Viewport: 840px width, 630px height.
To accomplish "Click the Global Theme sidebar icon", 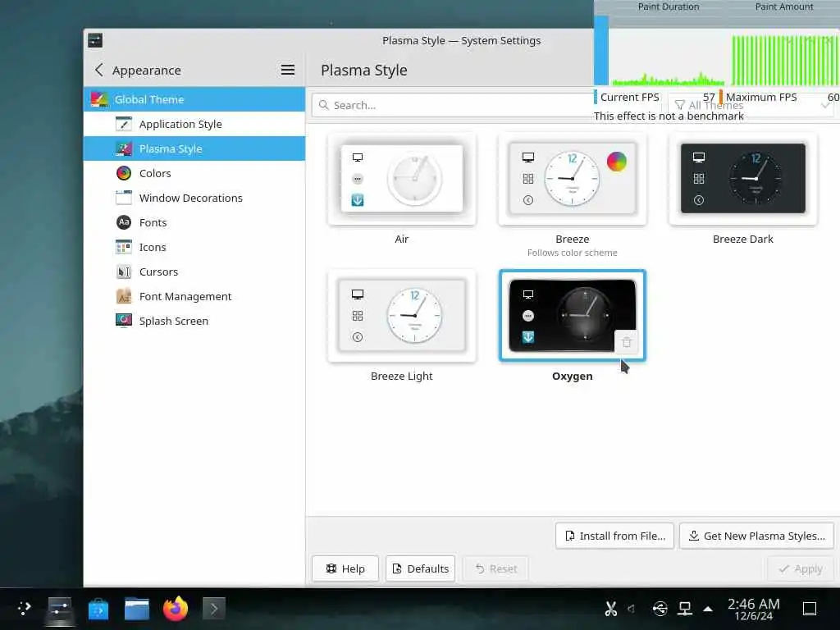I will click(99, 99).
